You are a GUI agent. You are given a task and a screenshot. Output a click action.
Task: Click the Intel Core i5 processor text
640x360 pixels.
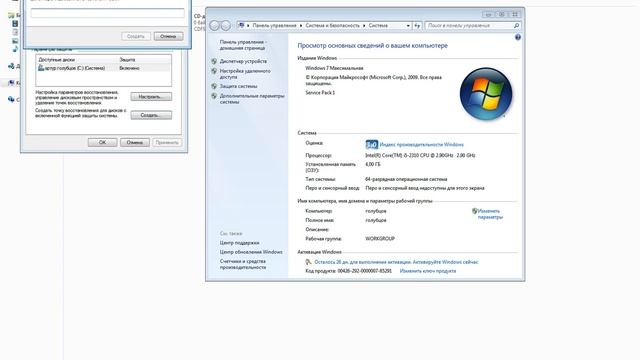pyautogui.click(x=420, y=156)
